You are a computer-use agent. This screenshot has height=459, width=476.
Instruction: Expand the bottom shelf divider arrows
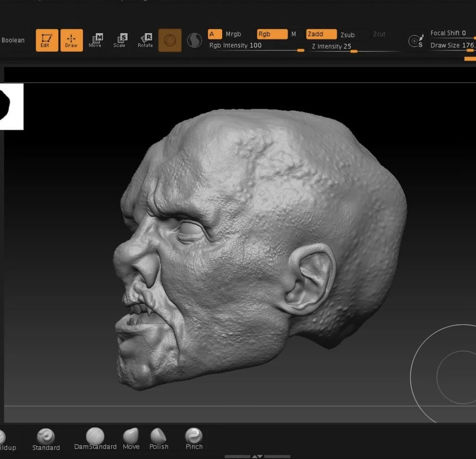257,456
